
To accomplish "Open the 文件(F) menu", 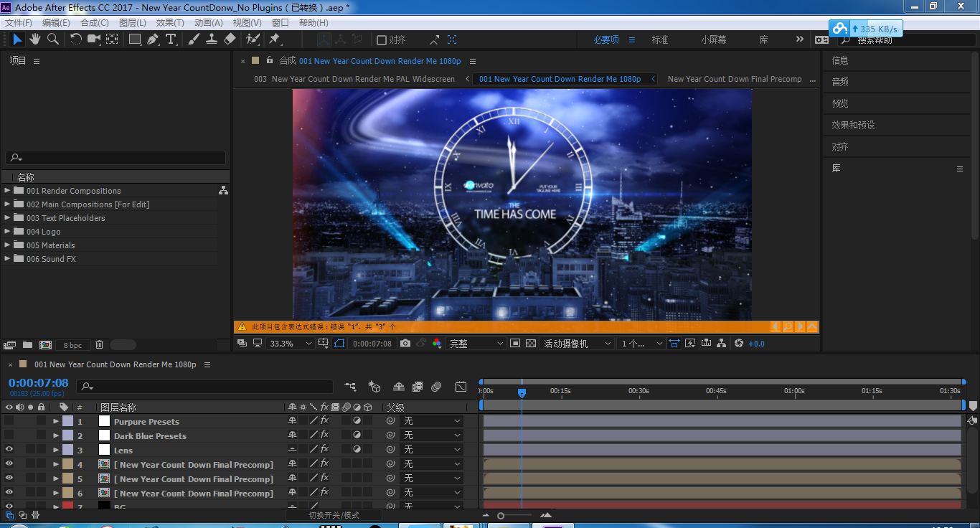I will (19, 22).
